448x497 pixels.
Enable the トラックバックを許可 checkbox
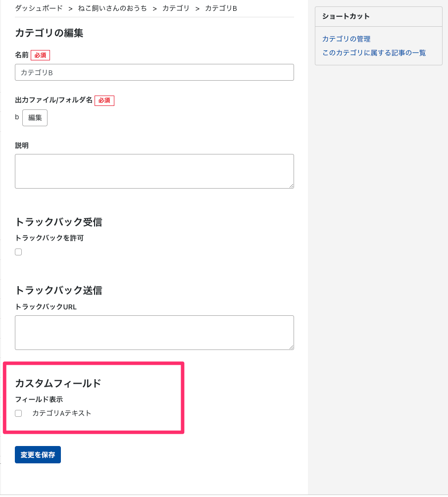[x=18, y=252]
